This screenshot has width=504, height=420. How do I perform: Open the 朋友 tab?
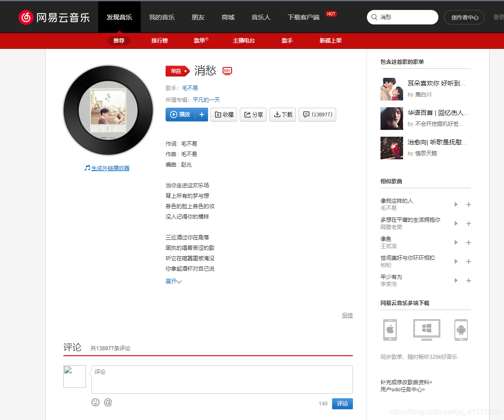198,17
